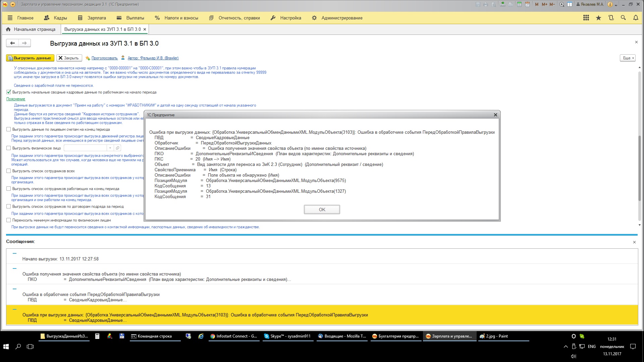Image resolution: width=644 pixels, height=362 pixels.
Task: Open the Автор: Фелькер И.В. link
Action: [x=153, y=58]
